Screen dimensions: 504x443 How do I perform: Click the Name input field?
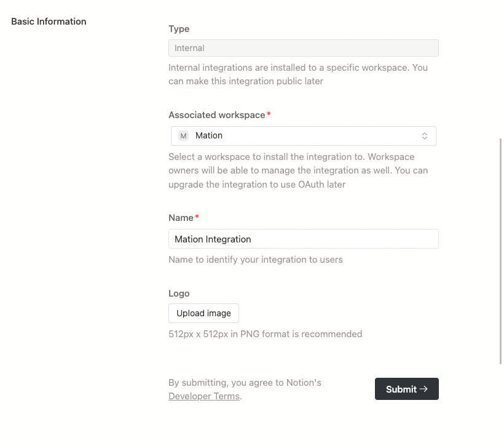click(304, 239)
